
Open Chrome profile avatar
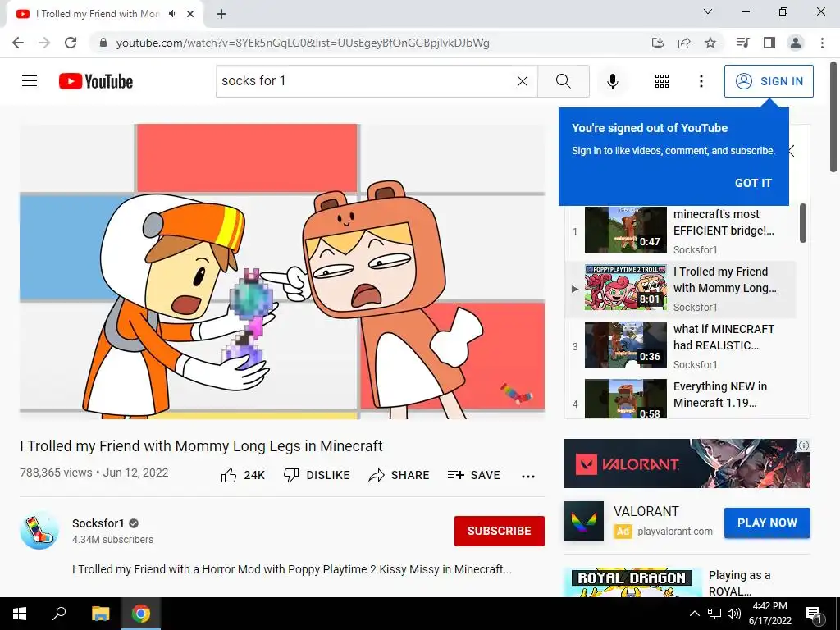[x=796, y=43]
